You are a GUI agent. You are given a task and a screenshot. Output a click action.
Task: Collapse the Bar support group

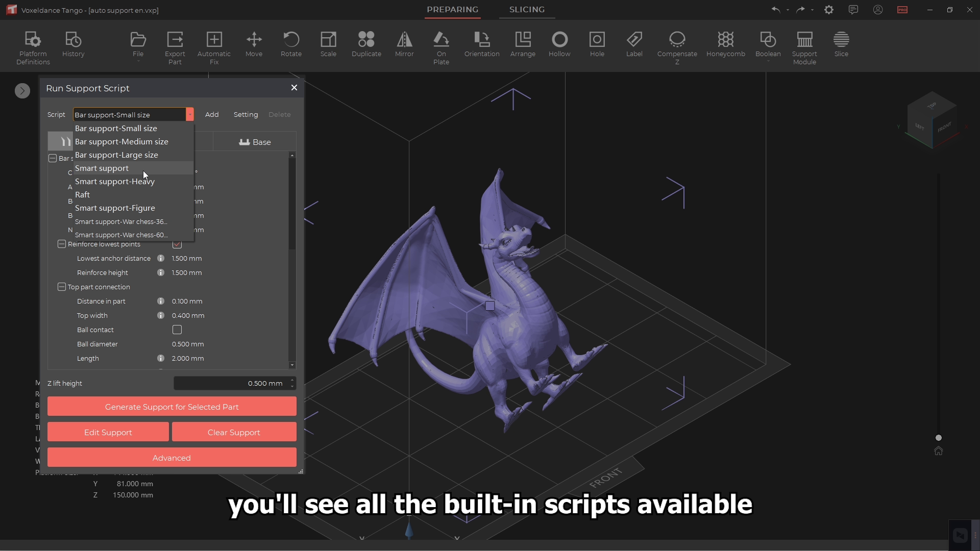tap(53, 158)
